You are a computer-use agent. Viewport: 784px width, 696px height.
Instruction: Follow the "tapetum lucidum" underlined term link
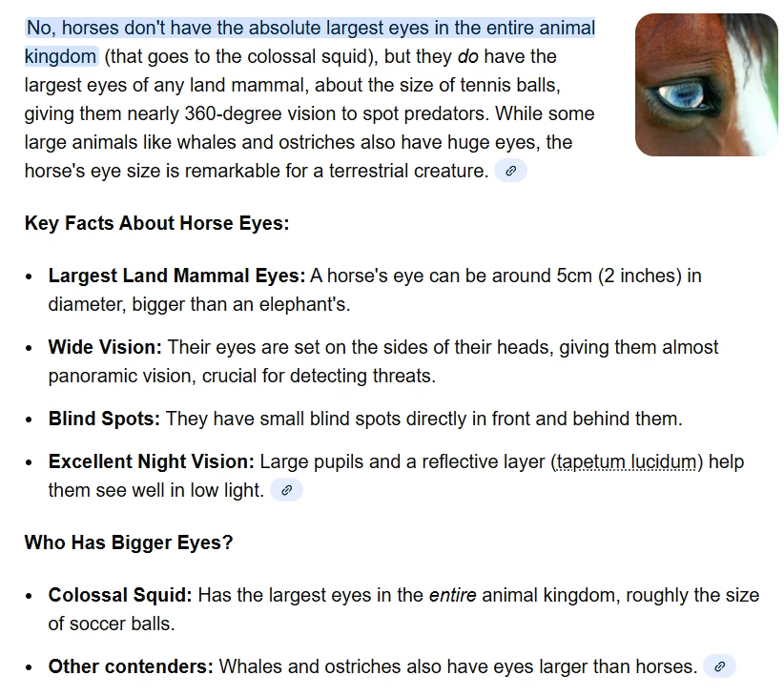[x=627, y=461]
